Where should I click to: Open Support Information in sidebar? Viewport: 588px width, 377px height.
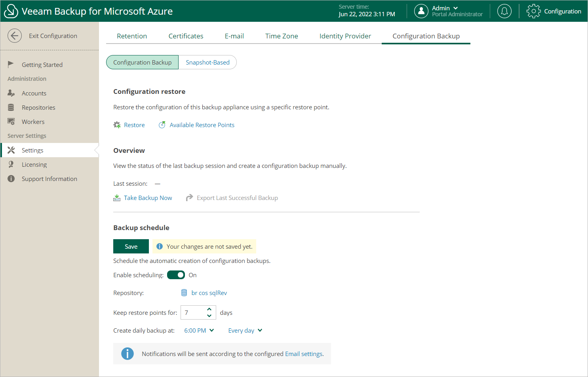pyautogui.click(x=49, y=179)
